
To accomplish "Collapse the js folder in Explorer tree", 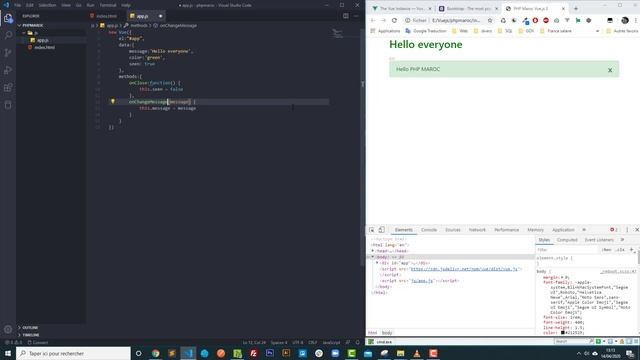I will pos(24,33).
